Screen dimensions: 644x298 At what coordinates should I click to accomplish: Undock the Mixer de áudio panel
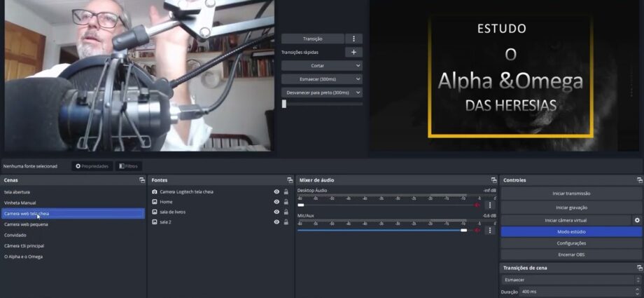click(493, 180)
